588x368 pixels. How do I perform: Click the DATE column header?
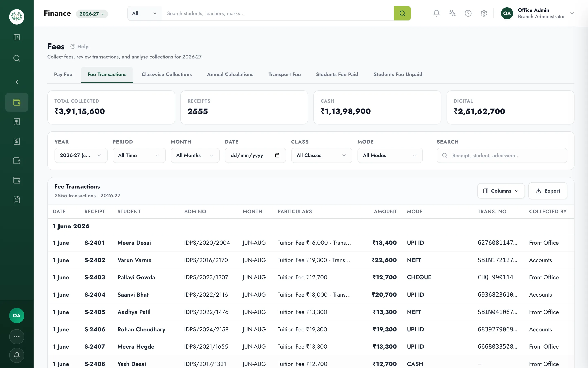pyautogui.click(x=59, y=212)
